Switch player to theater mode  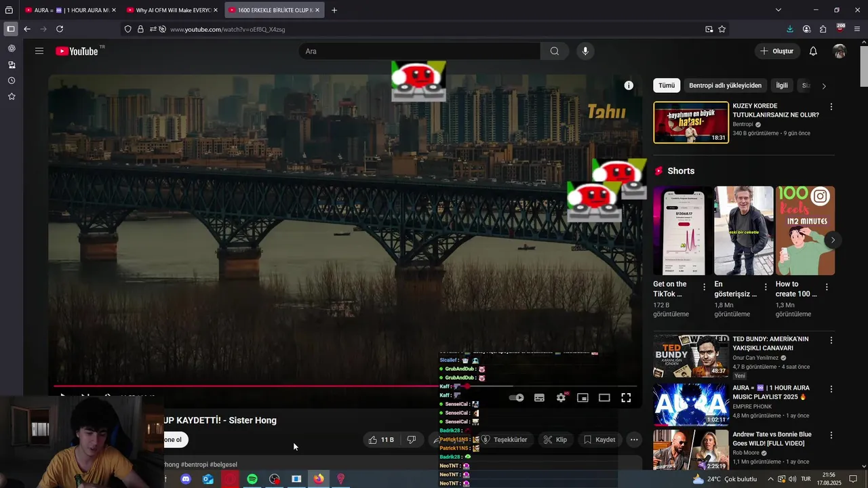coord(604,398)
